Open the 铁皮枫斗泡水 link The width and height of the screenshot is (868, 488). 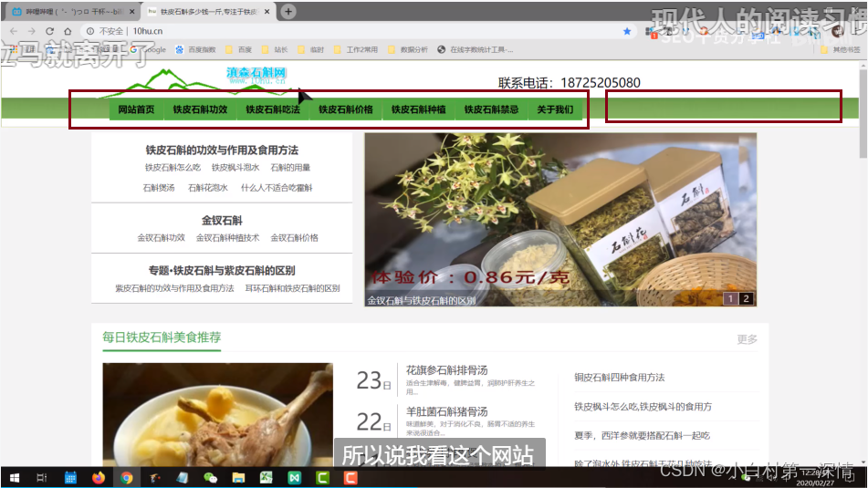point(235,168)
